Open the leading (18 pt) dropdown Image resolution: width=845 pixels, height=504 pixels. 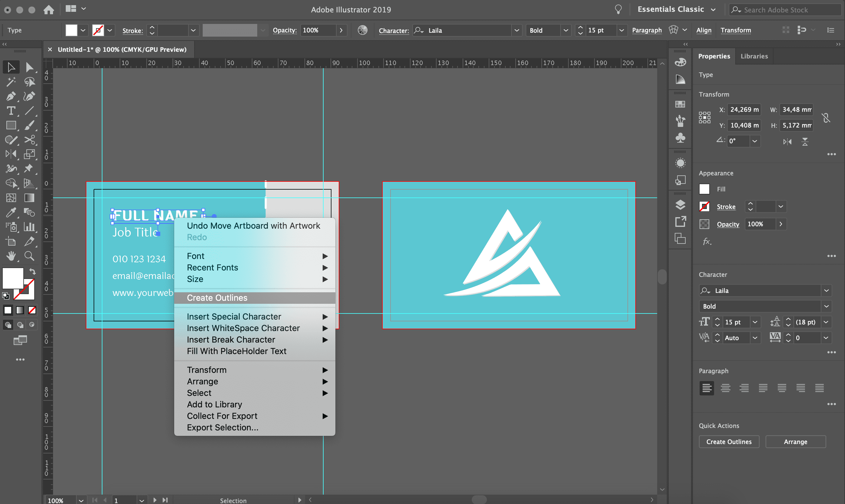pyautogui.click(x=826, y=322)
